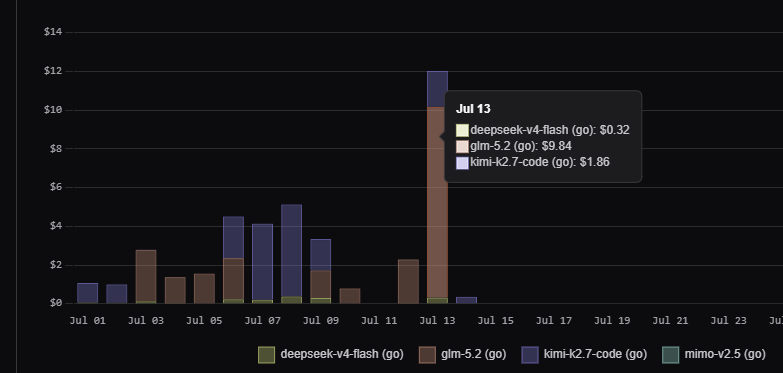783x373 pixels.
Task: Click the Jul 13 tooltip title
Action: [x=473, y=109]
